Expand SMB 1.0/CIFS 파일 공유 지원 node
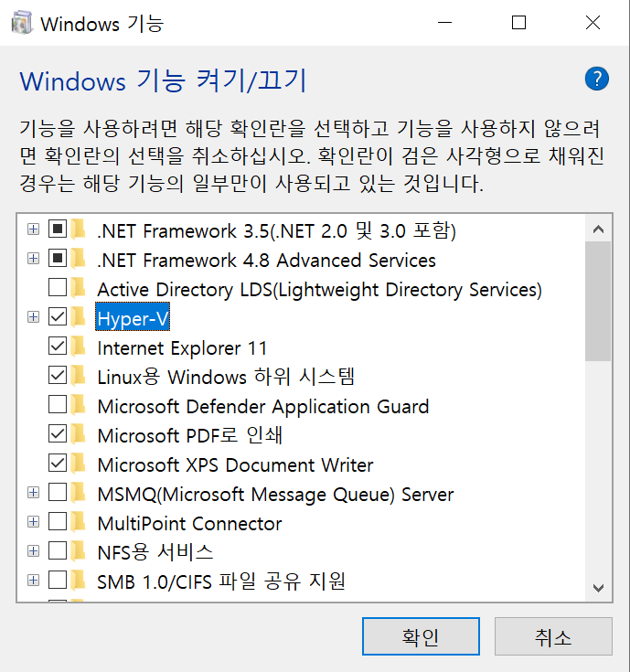The image size is (630, 672). pyautogui.click(x=33, y=581)
